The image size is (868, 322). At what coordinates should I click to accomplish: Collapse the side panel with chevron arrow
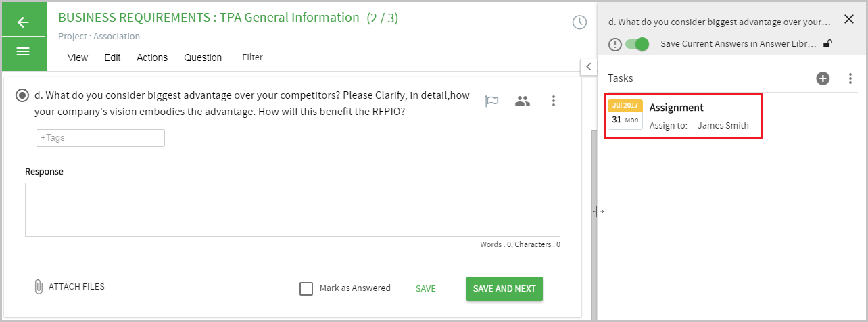point(588,66)
